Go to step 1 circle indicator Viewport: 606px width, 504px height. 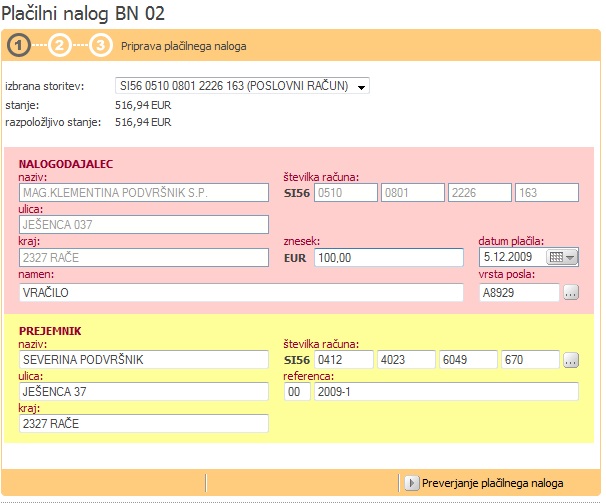(x=18, y=46)
